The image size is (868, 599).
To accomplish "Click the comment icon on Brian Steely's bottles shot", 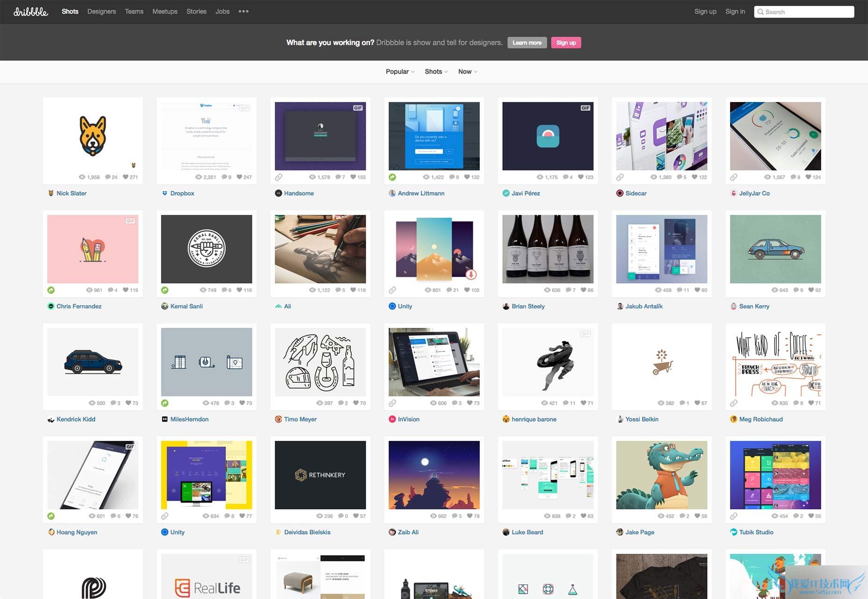I will (x=568, y=290).
